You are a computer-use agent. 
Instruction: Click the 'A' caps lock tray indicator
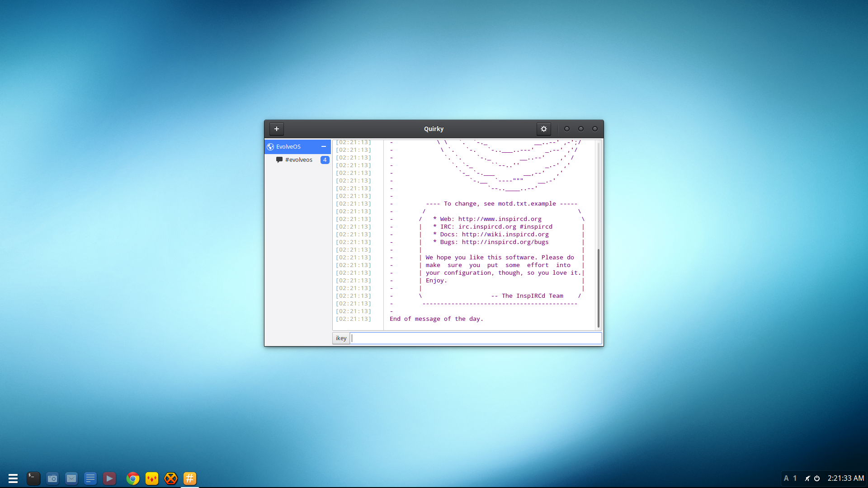point(786,479)
